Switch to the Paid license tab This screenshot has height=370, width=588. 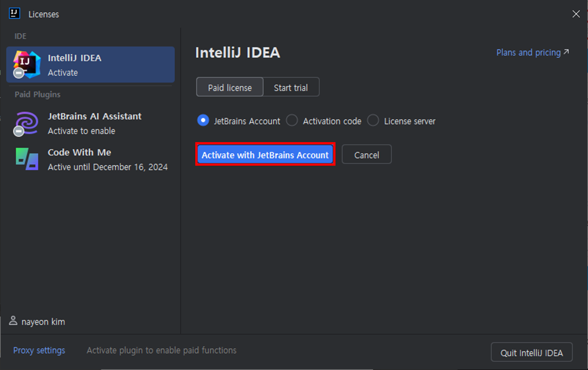tap(230, 88)
